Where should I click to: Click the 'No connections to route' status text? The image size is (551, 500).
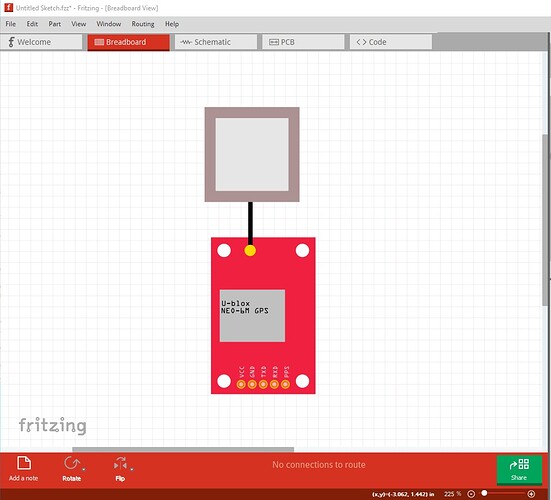click(x=319, y=465)
